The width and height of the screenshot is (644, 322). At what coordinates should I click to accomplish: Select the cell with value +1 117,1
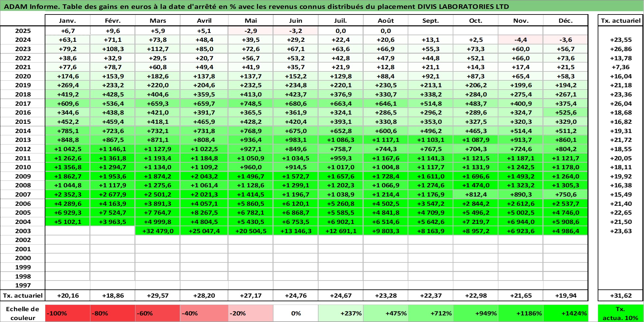tap(386, 140)
